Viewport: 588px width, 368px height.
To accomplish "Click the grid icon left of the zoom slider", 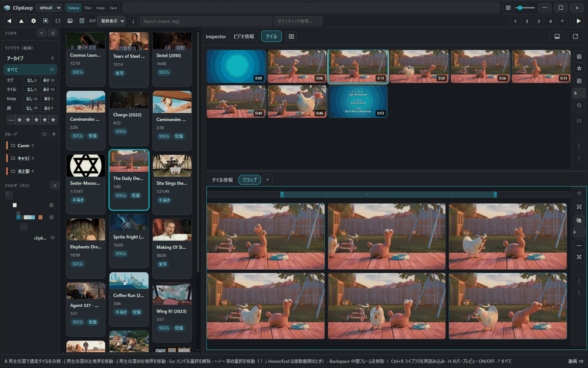I will coord(508,8).
